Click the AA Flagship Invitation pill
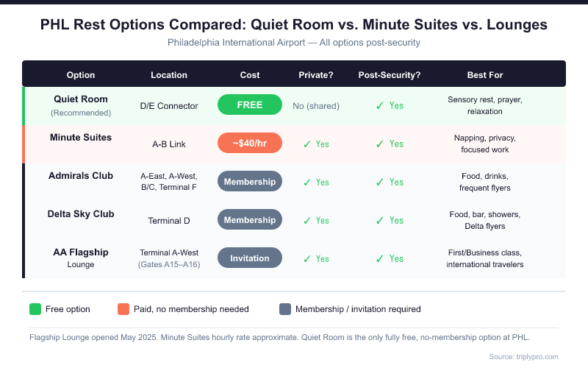Viewport: 588px width, 368px height. (250, 258)
